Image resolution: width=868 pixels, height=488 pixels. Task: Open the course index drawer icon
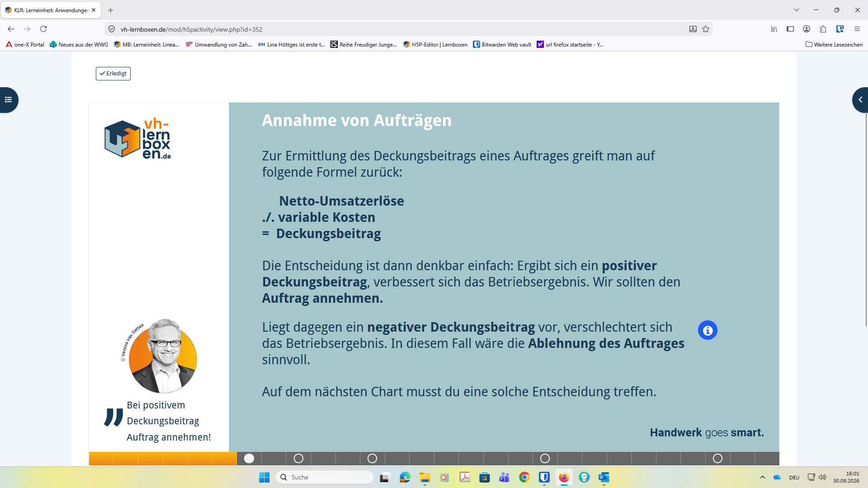coord(9,100)
